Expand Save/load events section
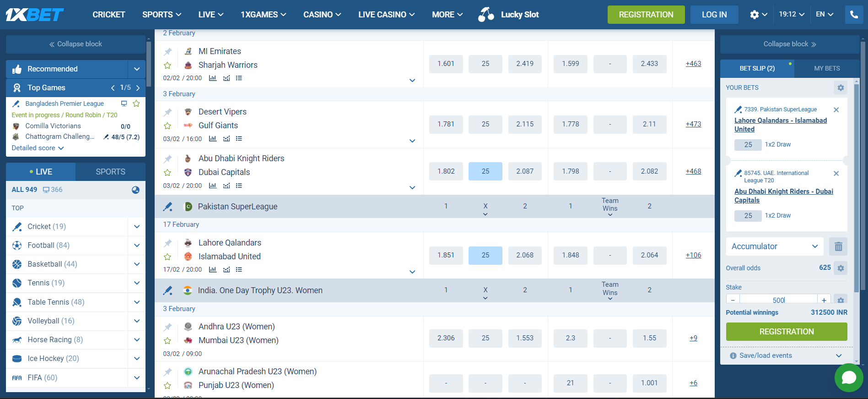 point(838,356)
